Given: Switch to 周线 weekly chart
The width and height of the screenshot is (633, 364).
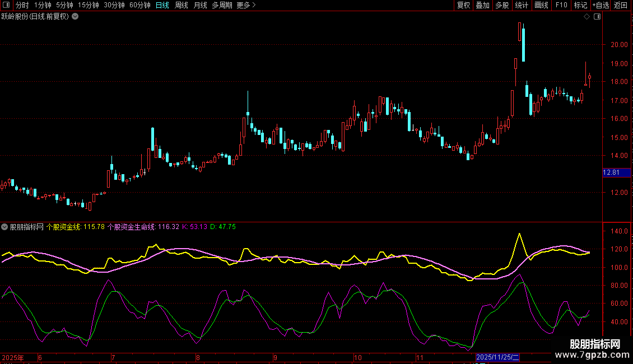Looking at the screenshot, I should point(181,5).
